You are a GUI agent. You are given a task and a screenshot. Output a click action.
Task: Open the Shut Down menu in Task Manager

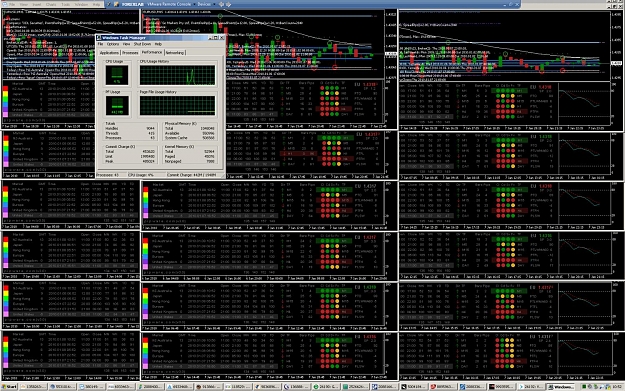(x=142, y=44)
